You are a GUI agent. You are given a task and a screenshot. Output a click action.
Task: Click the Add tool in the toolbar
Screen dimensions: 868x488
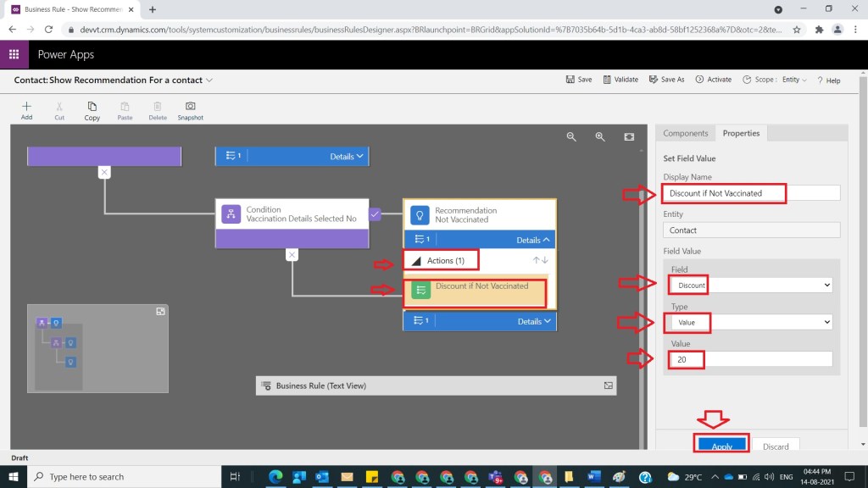pyautogui.click(x=26, y=110)
